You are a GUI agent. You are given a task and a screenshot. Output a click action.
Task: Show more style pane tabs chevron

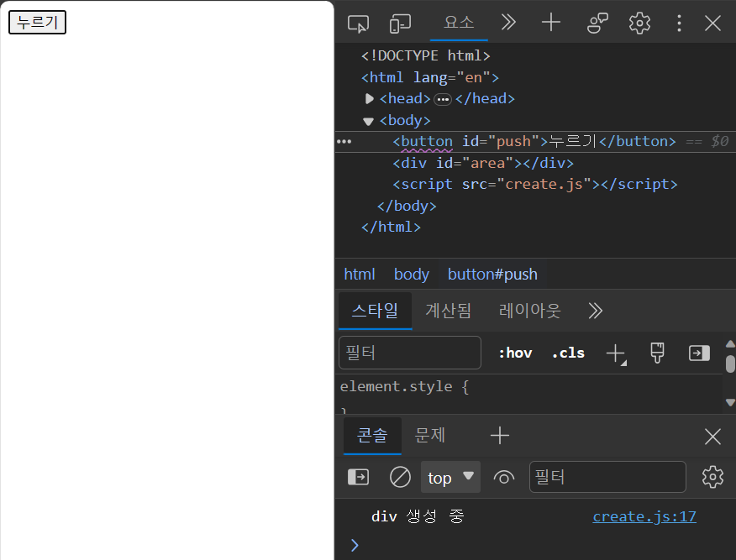595,311
